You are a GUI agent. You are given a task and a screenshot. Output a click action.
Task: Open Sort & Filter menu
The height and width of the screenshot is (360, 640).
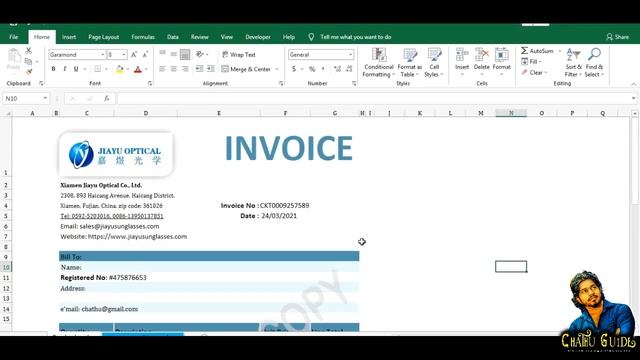pyautogui.click(x=573, y=62)
